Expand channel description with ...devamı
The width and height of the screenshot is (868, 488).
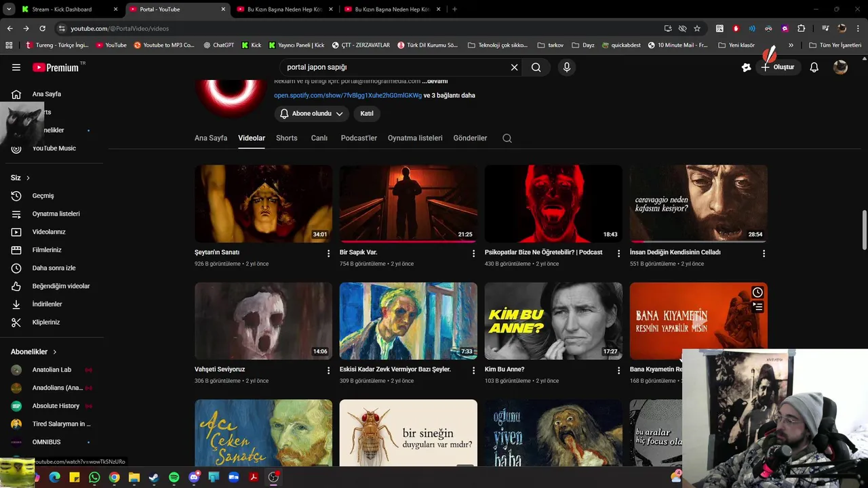pos(435,81)
